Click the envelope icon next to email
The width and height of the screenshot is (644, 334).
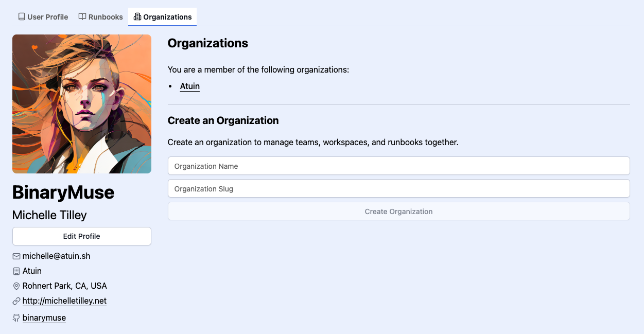click(x=16, y=256)
